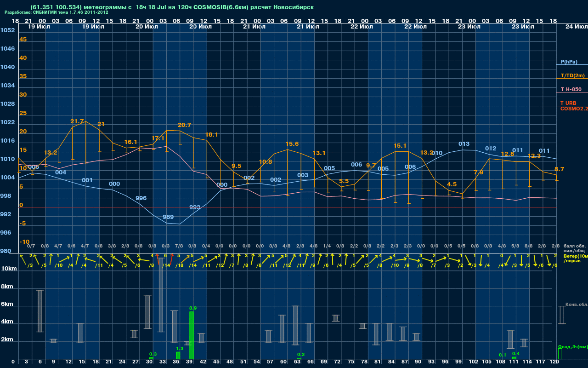
Task: Click the 012 pressure value
Action: (x=491, y=149)
